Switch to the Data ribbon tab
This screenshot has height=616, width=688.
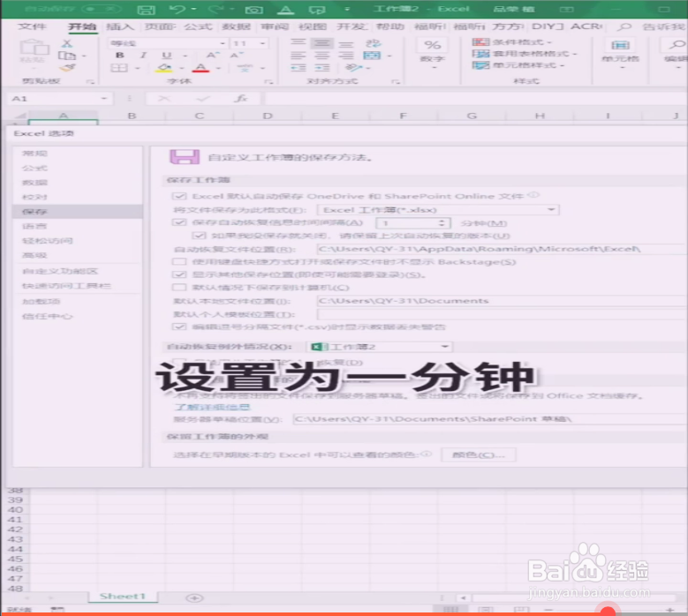[x=236, y=26]
